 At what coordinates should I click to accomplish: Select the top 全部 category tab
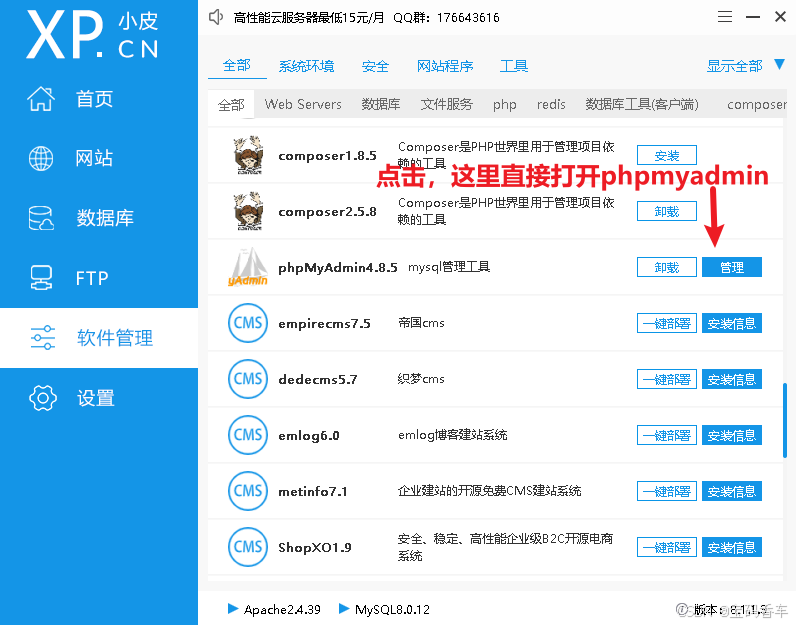(x=237, y=66)
